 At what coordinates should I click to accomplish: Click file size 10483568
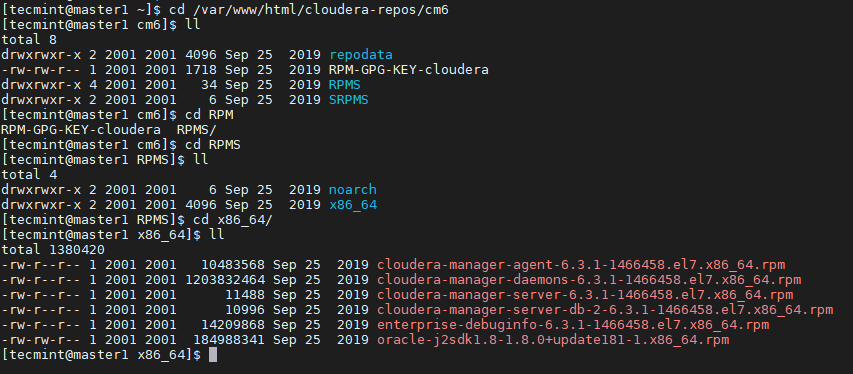pos(233,265)
